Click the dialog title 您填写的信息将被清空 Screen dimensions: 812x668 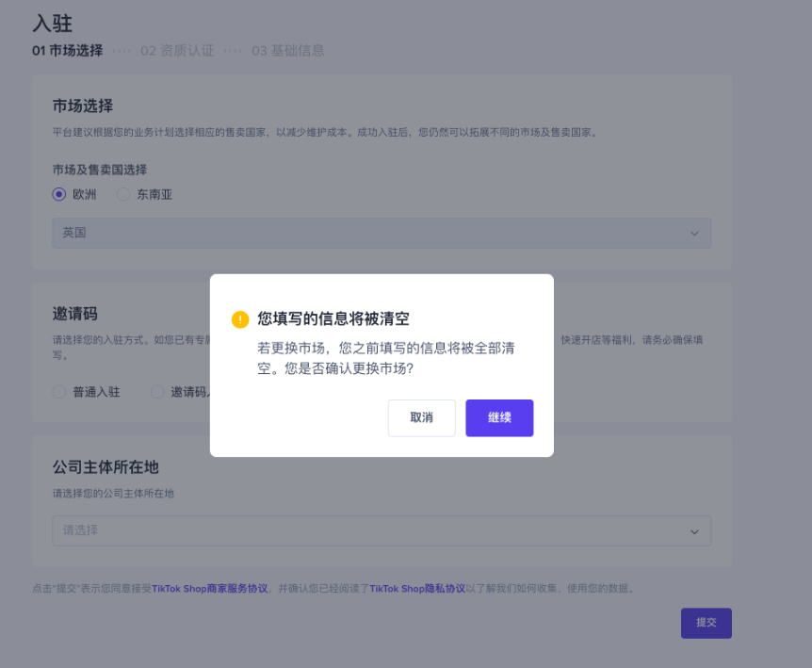[333, 319]
